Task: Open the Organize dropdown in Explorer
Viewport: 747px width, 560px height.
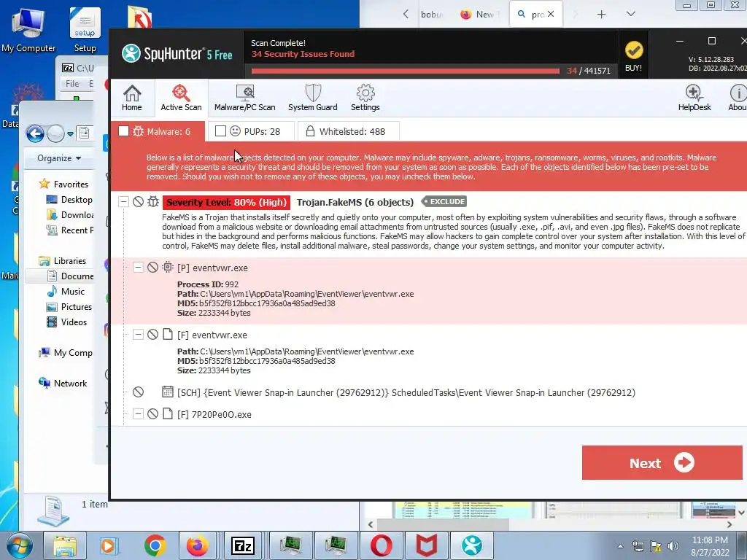Action: pyautogui.click(x=59, y=158)
